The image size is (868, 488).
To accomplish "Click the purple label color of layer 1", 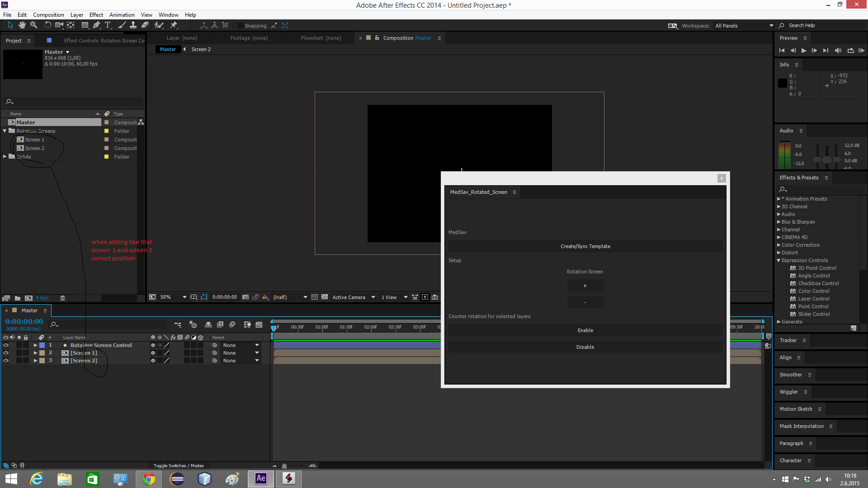I will [x=42, y=345].
